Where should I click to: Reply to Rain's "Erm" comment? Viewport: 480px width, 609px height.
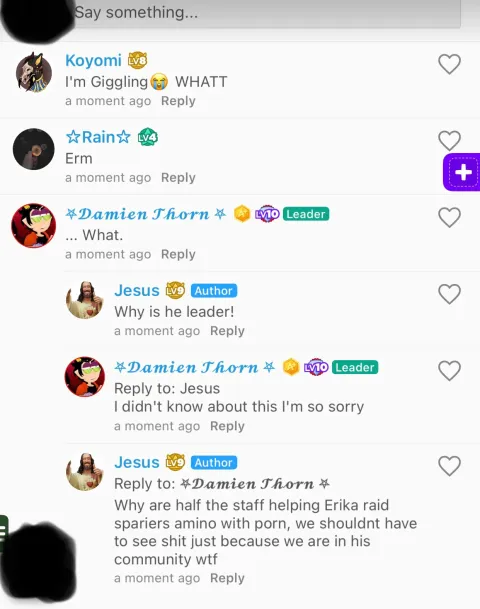[x=178, y=177]
